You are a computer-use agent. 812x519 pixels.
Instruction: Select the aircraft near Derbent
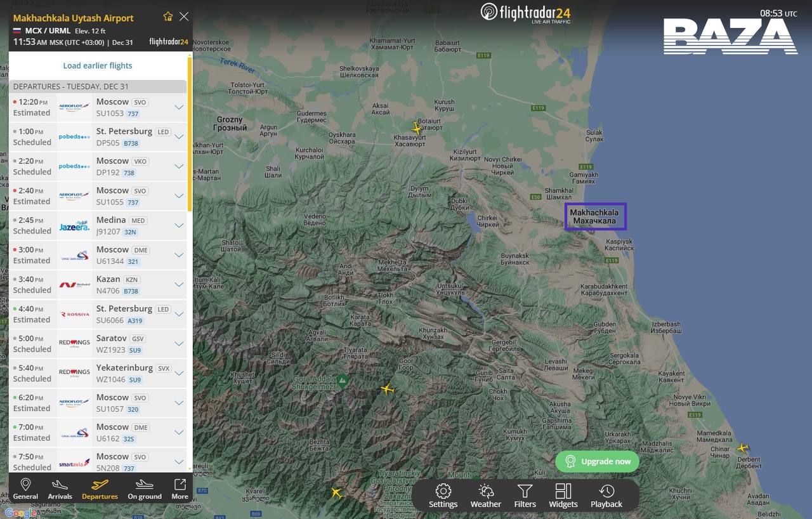coord(742,448)
